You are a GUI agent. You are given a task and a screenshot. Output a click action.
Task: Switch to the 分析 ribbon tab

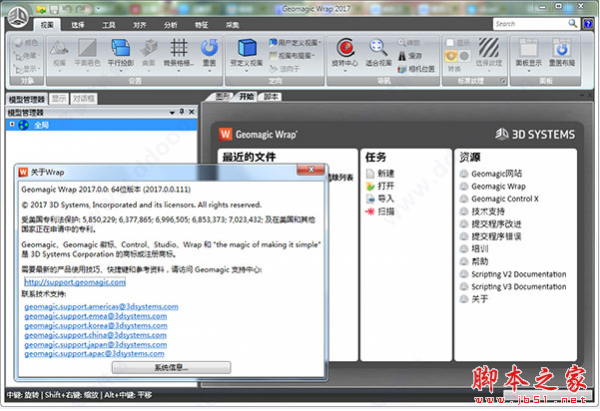(171, 25)
